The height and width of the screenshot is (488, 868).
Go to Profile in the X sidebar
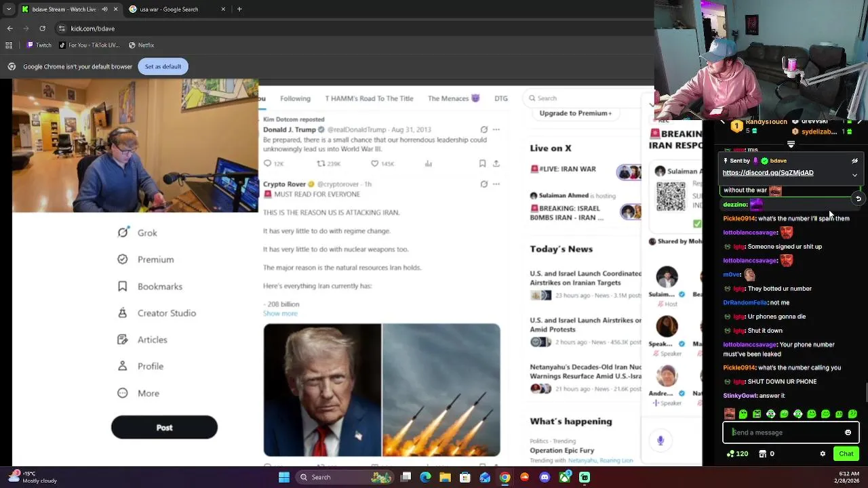tap(140, 366)
